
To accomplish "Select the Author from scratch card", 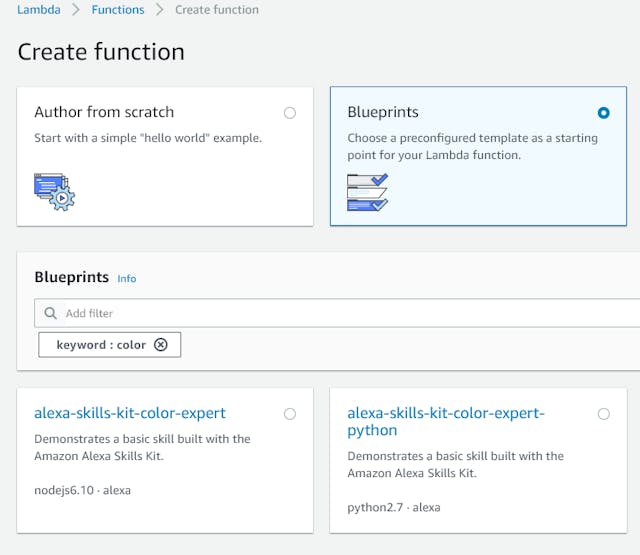I will pyautogui.click(x=165, y=156).
